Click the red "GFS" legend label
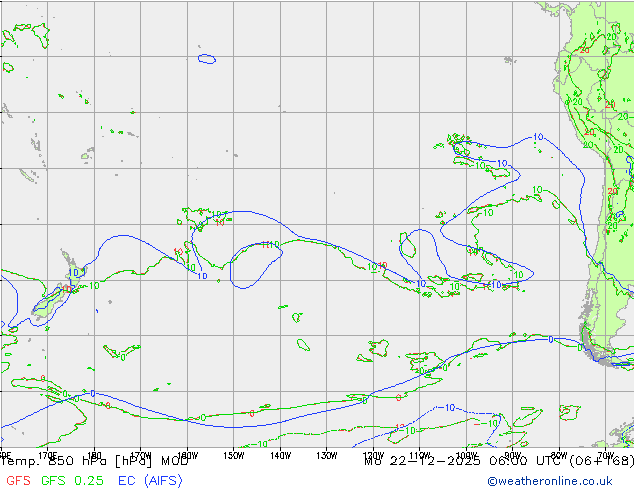The height and width of the screenshot is (490, 634). (18, 481)
